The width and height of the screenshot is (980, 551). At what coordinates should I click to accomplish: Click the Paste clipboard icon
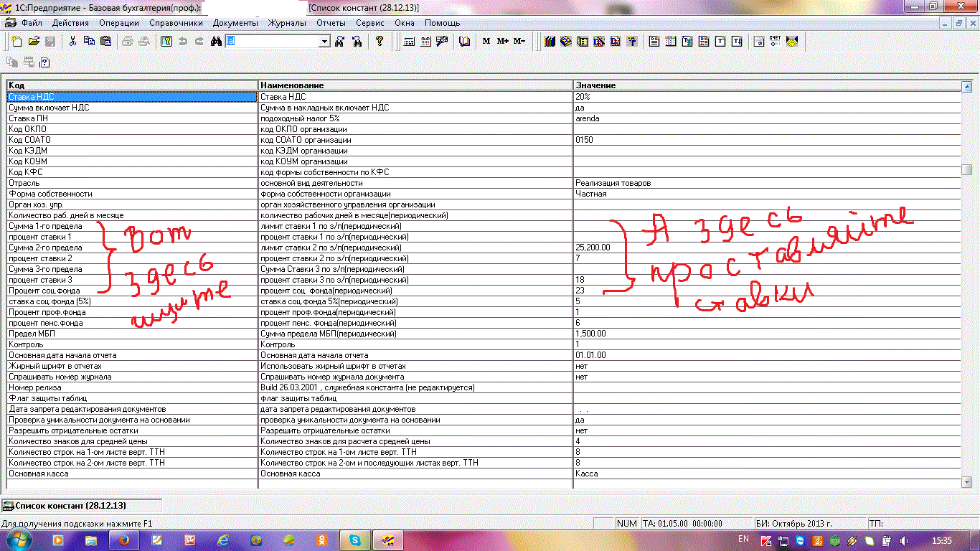tap(105, 41)
